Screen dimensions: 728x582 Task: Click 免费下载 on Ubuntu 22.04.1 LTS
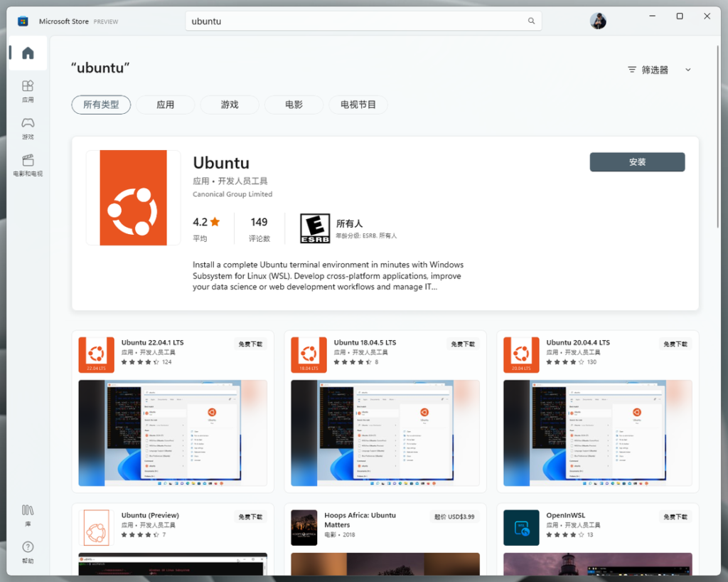click(250, 344)
